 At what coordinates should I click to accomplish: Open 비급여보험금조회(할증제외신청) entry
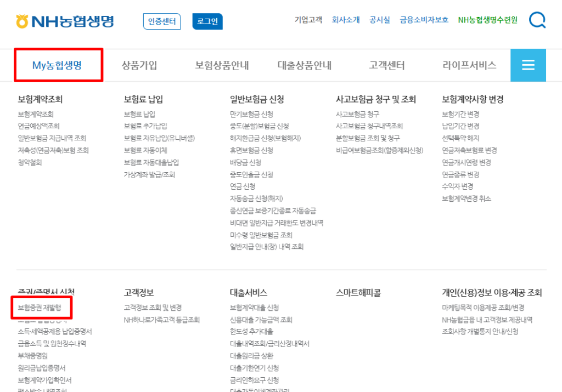[380, 150]
